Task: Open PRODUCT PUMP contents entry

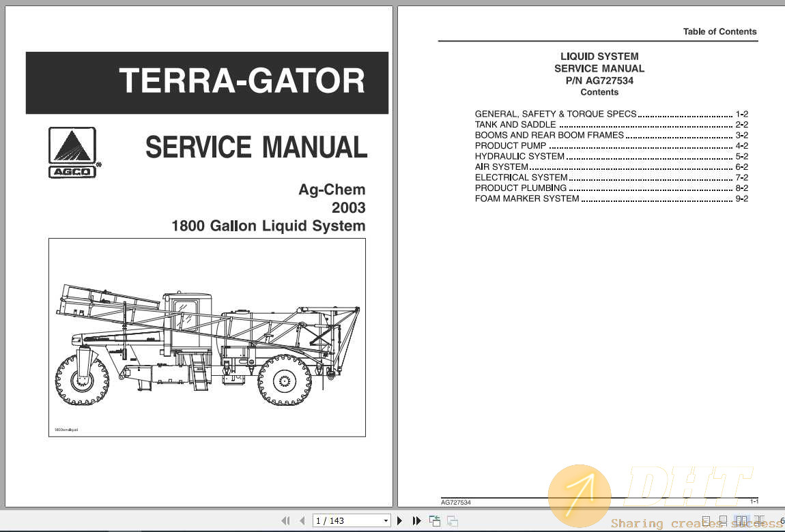Action: pos(612,145)
